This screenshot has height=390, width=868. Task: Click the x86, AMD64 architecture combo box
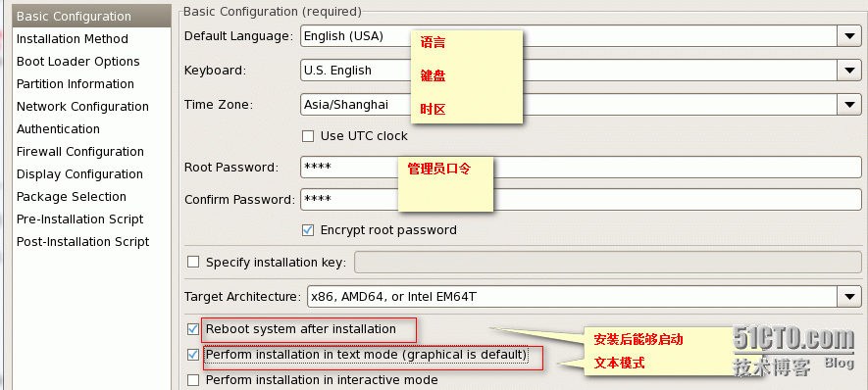[584, 297]
